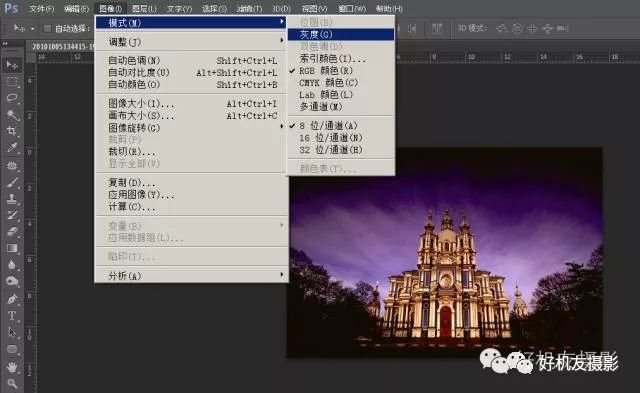Open the 视图(V) menu
The height and width of the screenshot is (393, 640).
coord(314,9)
